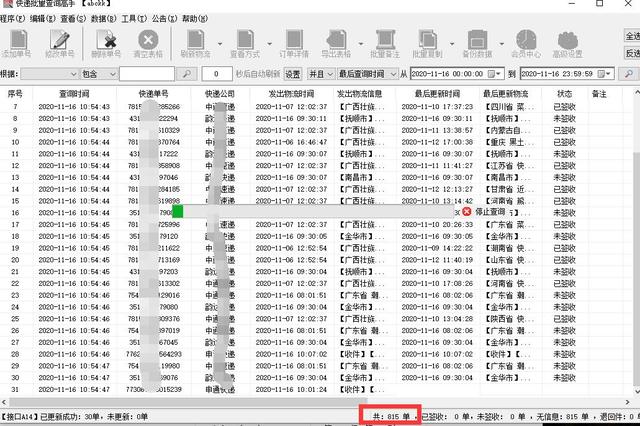640x426 pixels.
Task: Click the 序号 column header
Action: pos(15,94)
